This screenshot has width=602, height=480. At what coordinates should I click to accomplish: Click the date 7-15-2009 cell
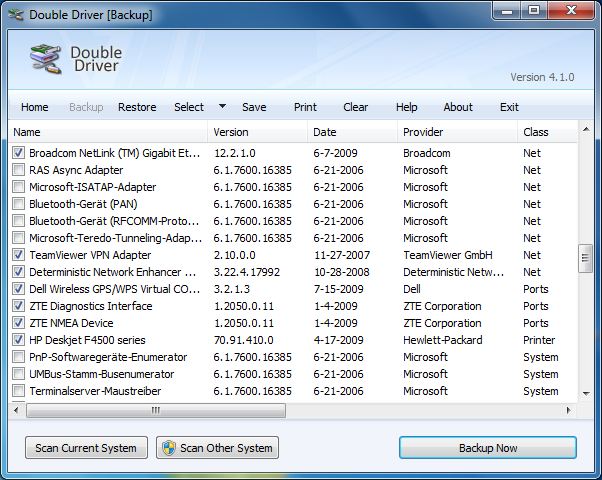click(x=339, y=289)
